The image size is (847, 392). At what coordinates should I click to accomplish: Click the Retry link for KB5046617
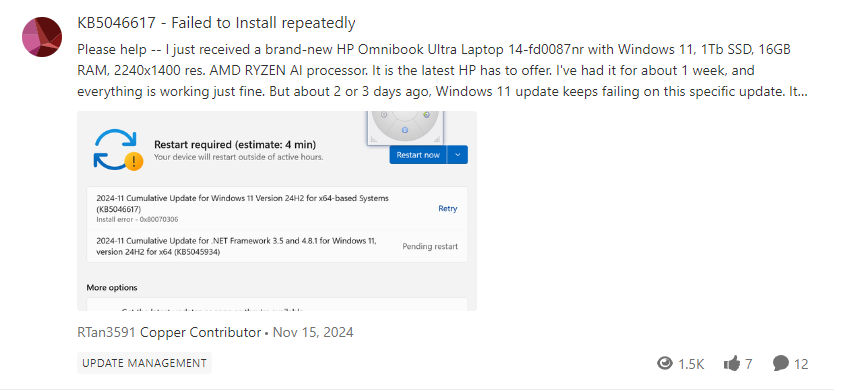[448, 208]
